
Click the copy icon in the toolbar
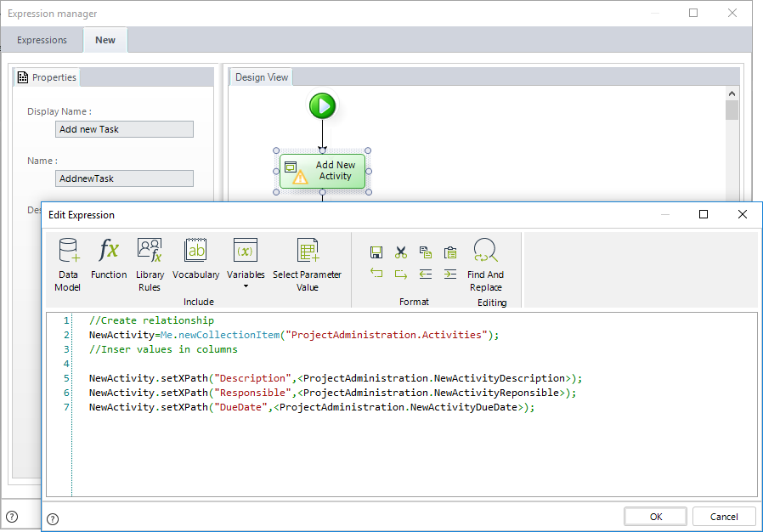pyautogui.click(x=426, y=252)
